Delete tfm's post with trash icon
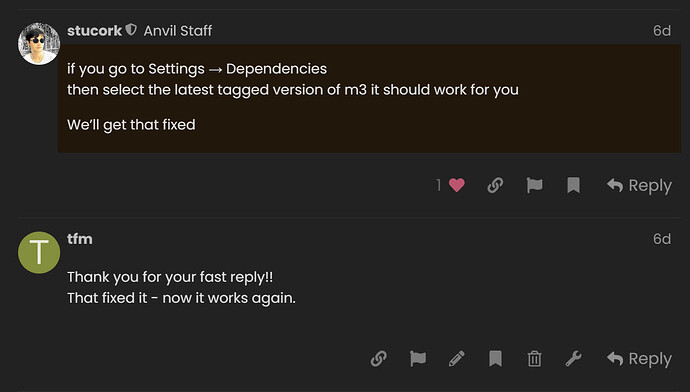The height and width of the screenshot is (392, 690). click(534, 359)
